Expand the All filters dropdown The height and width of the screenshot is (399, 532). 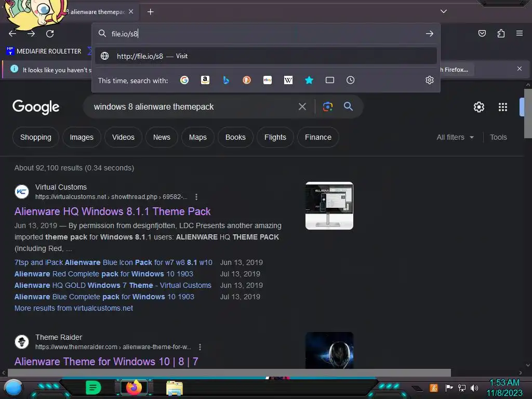coord(455,137)
